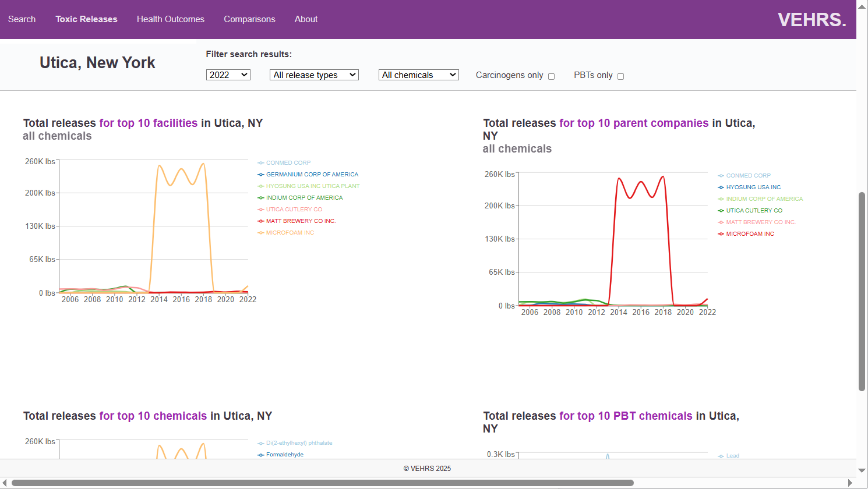
Task: Expand the All release types dropdown
Action: 314,75
